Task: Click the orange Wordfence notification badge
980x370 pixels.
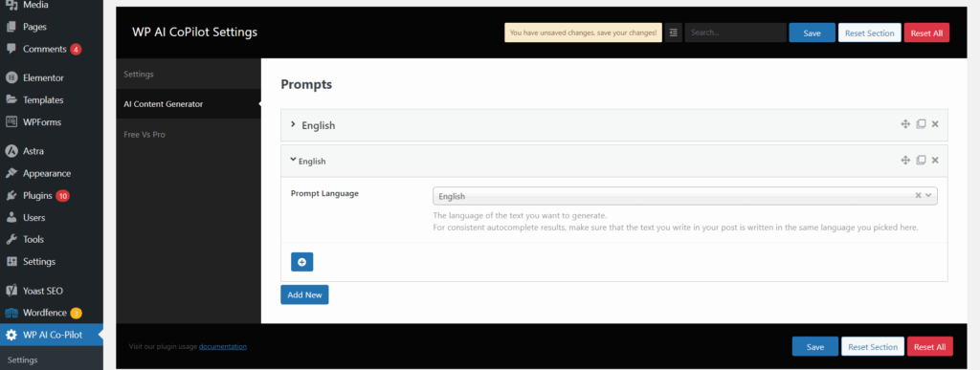Action: (x=76, y=314)
